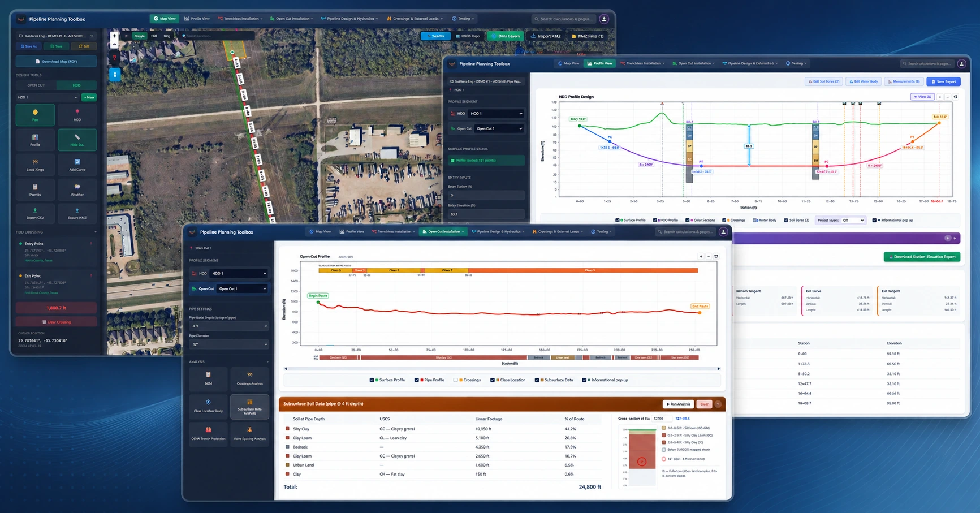The height and width of the screenshot is (513, 980).
Task: Select the HDD pin tool in design tools
Action: (x=77, y=115)
